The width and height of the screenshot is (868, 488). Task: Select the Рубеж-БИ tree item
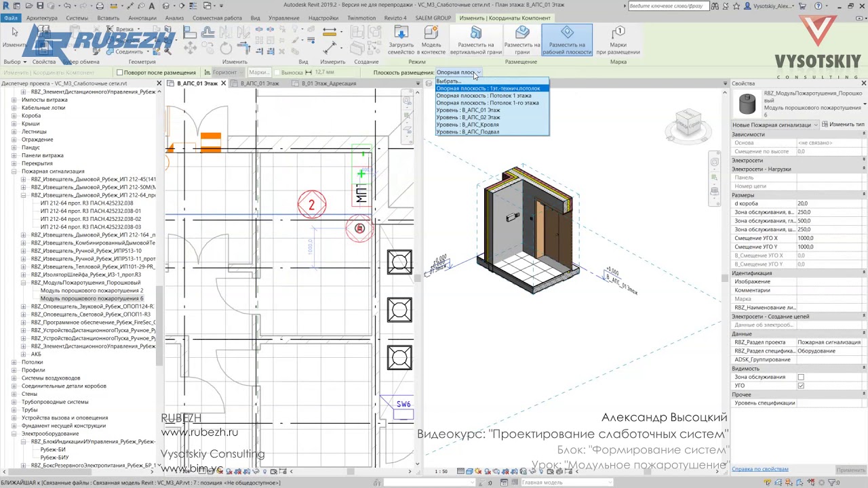pos(53,449)
